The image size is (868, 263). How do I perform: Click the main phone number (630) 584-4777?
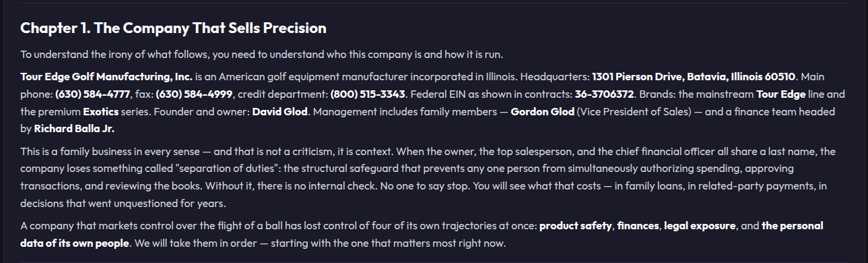point(93,94)
